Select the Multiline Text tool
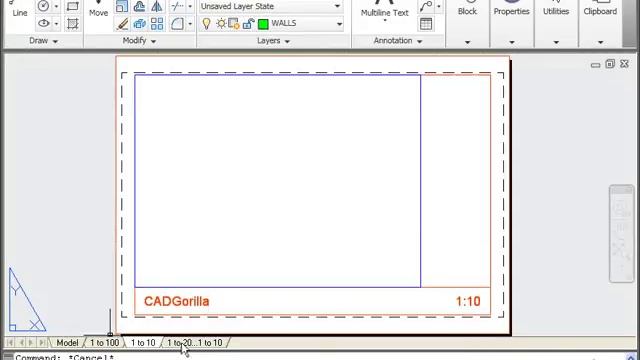 click(384, 10)
